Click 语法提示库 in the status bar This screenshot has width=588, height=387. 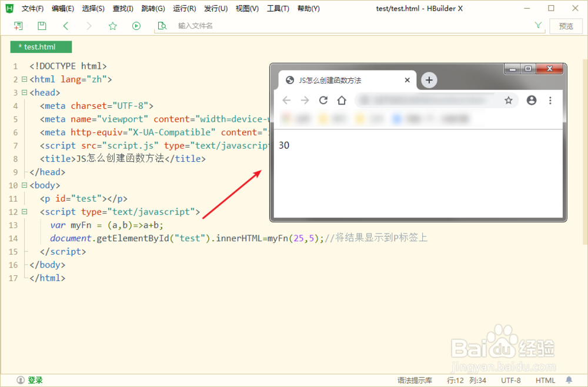414,380
